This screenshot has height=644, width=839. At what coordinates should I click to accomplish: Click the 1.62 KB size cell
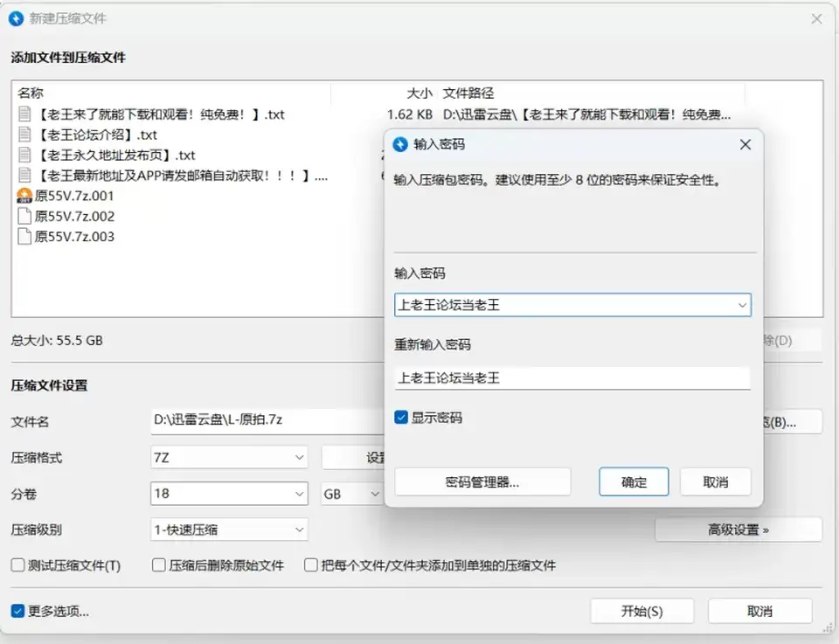point(409,114)
